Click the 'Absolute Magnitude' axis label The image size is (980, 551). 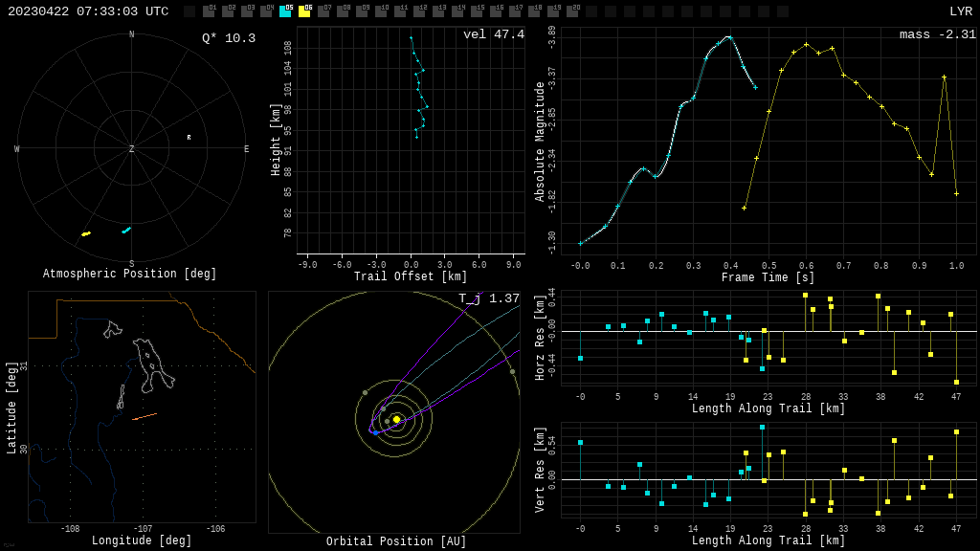point(540,142)
